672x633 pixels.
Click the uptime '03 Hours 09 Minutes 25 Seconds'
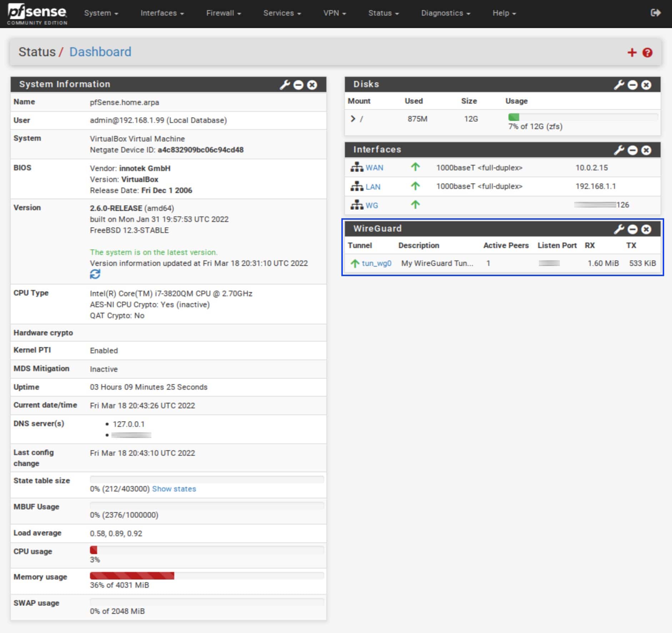point(149,387)
